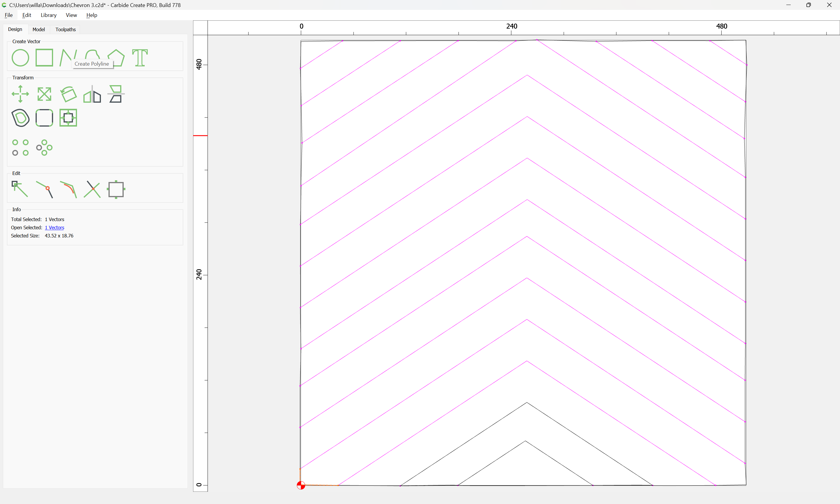Image resolution: width=840 pixels, height=504 pixels.
Task: Open the Help menu
Action: point(92,15)
